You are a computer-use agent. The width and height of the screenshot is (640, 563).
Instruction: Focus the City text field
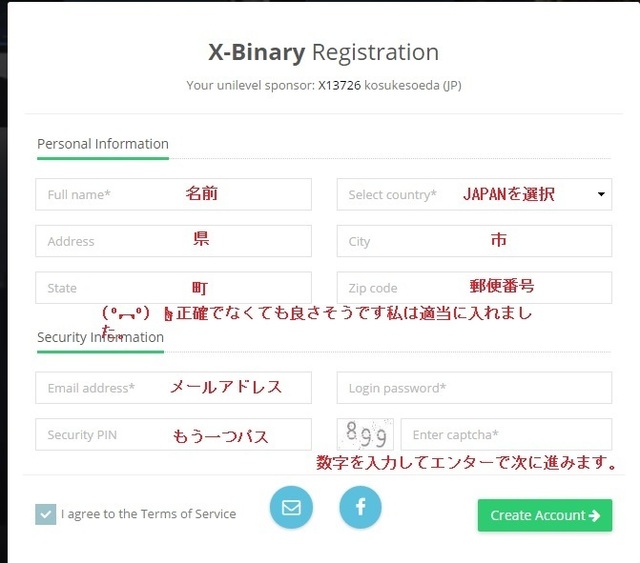[x=474, y=241]
